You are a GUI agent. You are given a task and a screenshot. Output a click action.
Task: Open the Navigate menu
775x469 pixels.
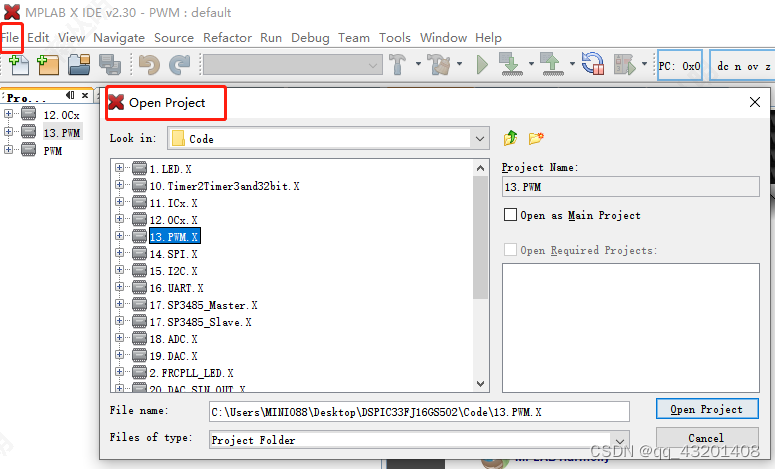[119, 38]
